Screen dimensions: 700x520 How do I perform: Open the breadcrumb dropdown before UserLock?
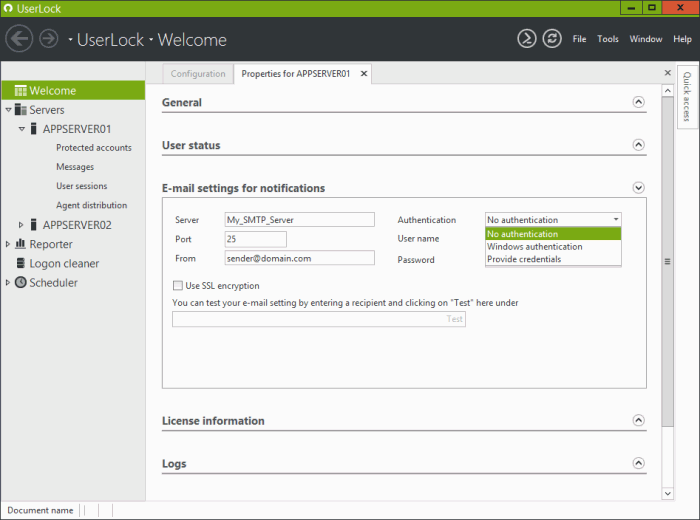point(70,40)
